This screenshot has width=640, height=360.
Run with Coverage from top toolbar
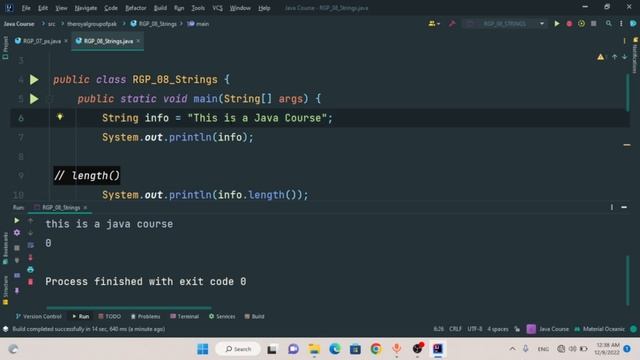pyautogui.click(x=581, y=24)
